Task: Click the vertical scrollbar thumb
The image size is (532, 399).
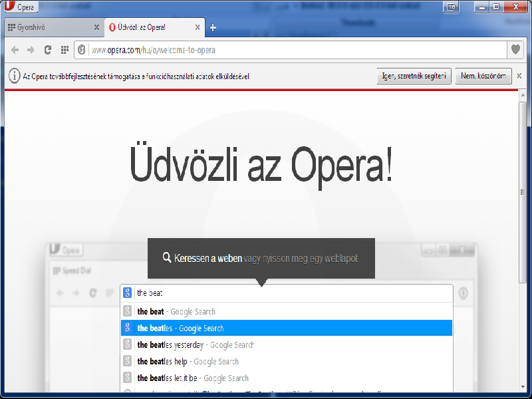Action: (523, 192)
